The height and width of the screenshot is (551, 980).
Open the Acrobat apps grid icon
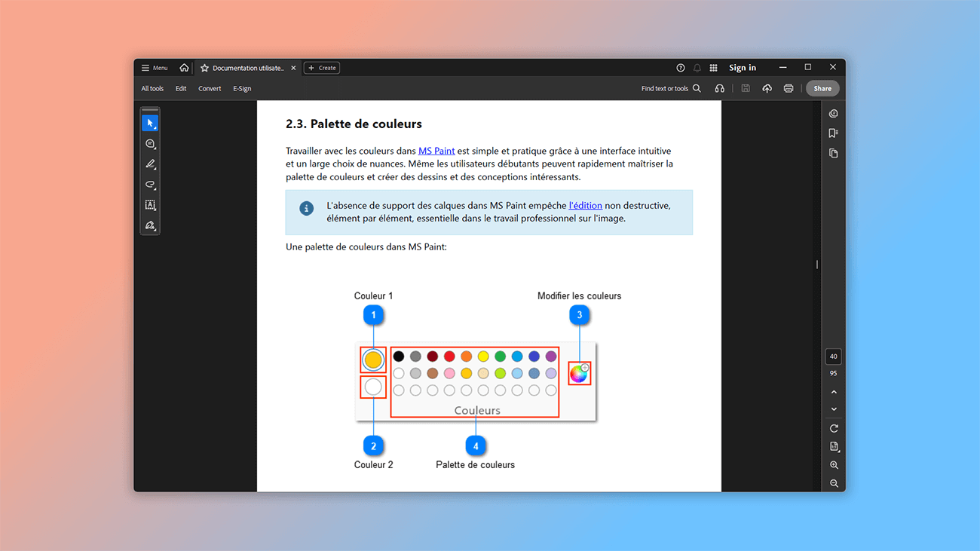click(713, 68)
